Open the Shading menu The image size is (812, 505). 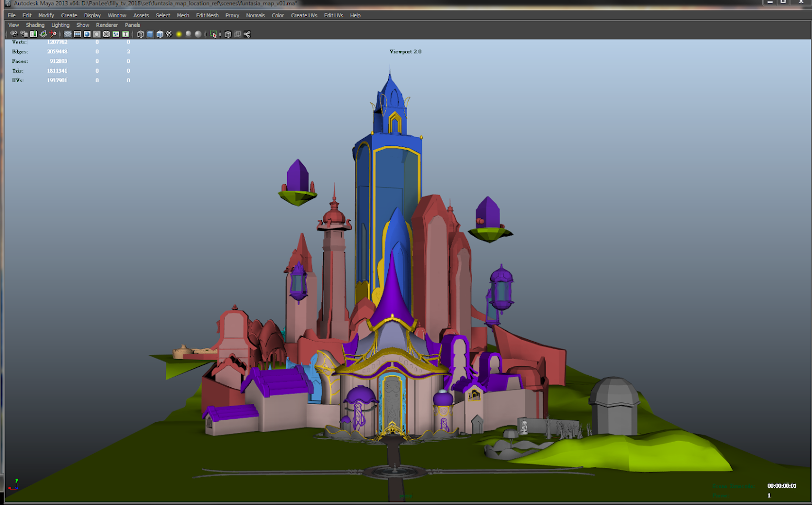[x=35, y=25]
